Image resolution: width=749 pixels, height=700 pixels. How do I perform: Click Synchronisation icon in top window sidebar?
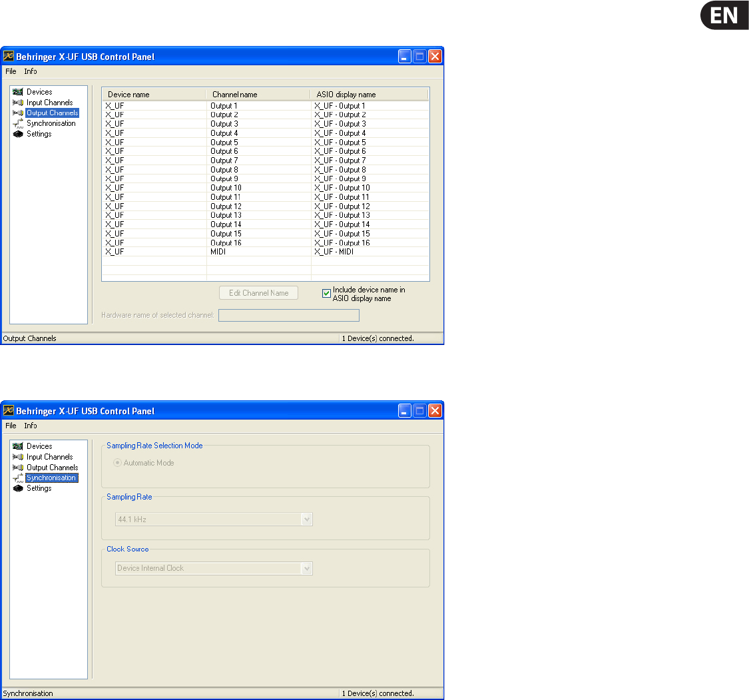pos(18,123)
